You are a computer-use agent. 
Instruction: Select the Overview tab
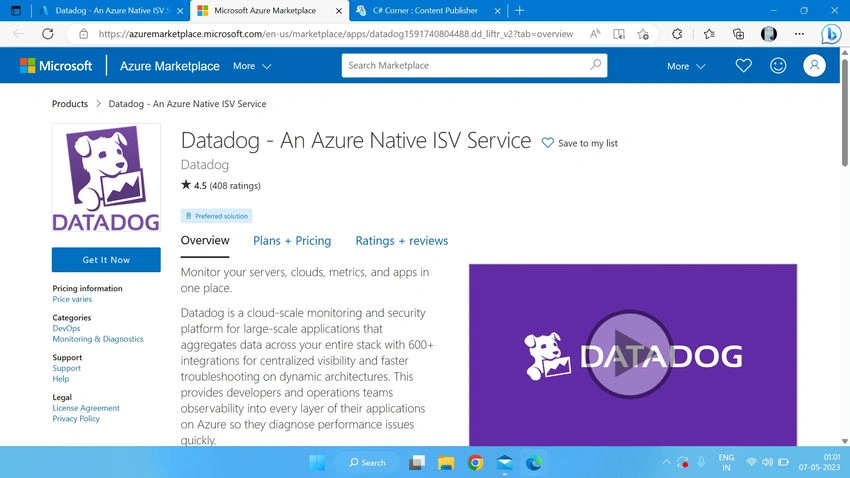[205, 241]
